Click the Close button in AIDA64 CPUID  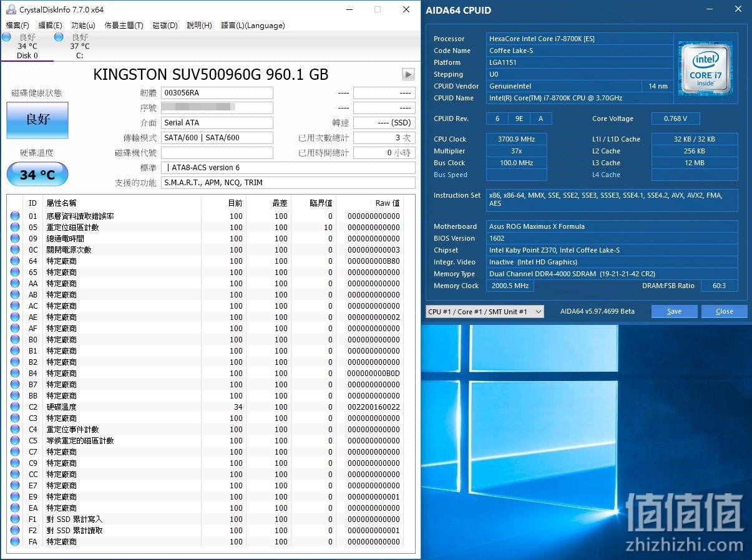724,311
